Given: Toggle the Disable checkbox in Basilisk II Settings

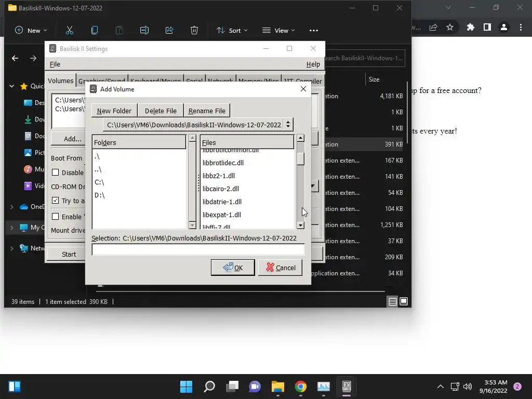Looking at the screenshot, I should coord(55,172).
